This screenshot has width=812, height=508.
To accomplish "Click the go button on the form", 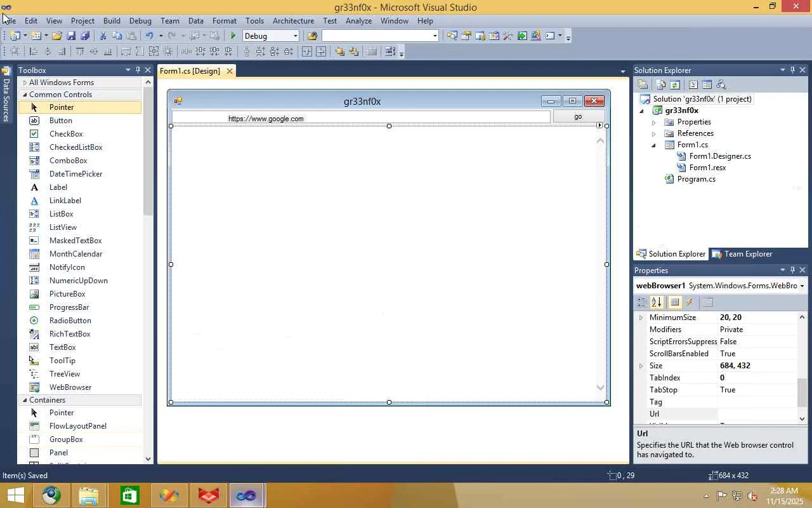I will point(578,117).
